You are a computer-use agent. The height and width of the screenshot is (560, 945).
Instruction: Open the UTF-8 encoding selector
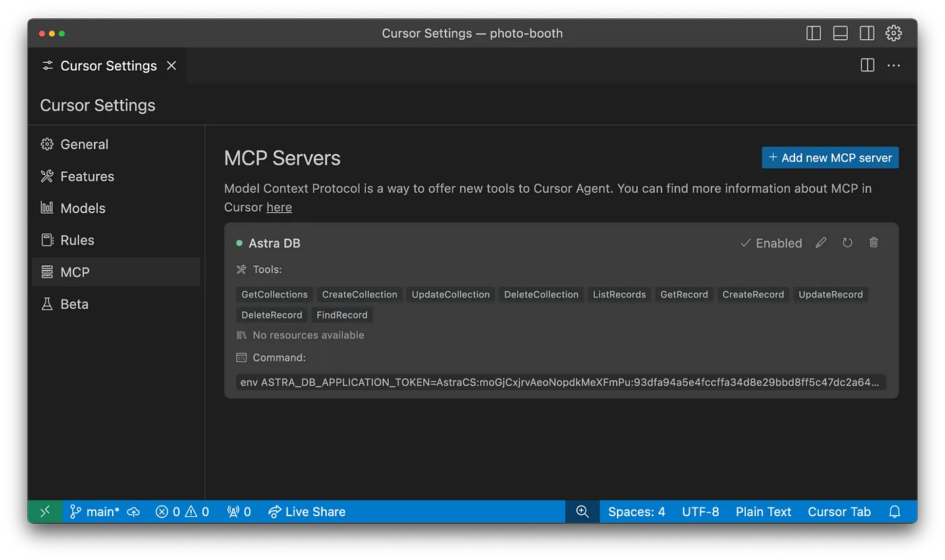700,512
